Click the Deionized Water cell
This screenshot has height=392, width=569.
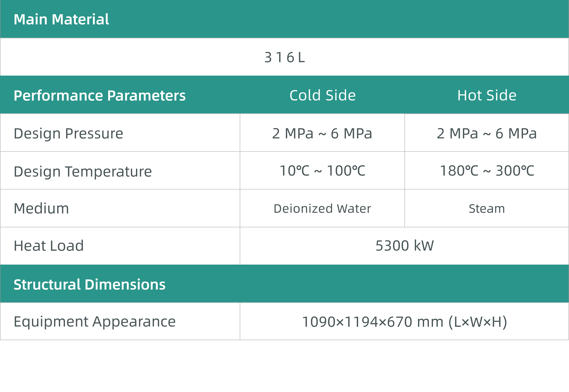point(322,208)
